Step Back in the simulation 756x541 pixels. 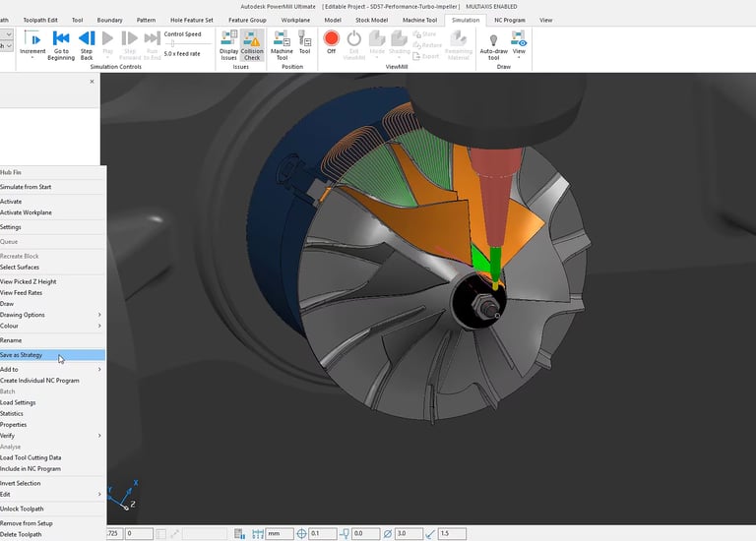[87, 45]
